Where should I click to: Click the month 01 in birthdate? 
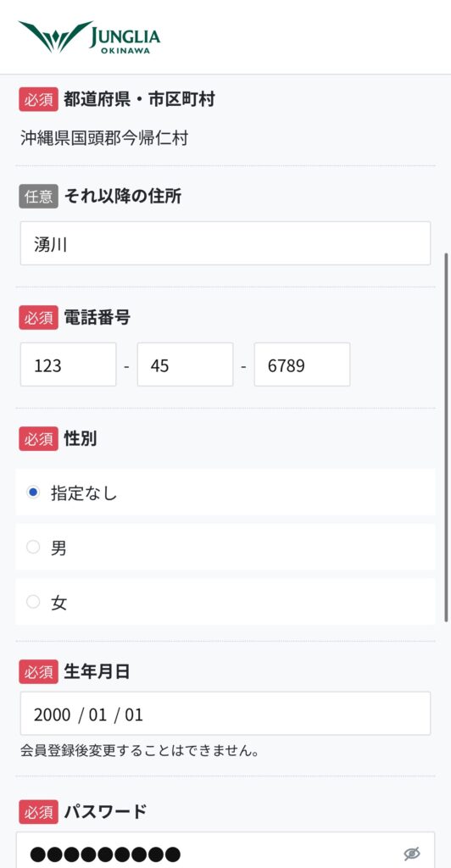pos(98,715)
